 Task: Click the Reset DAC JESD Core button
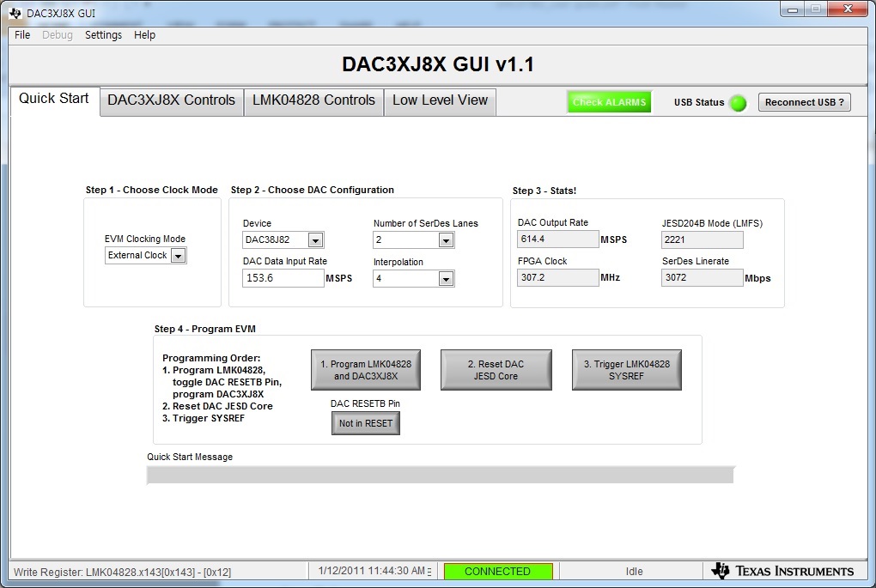(496, 370)
